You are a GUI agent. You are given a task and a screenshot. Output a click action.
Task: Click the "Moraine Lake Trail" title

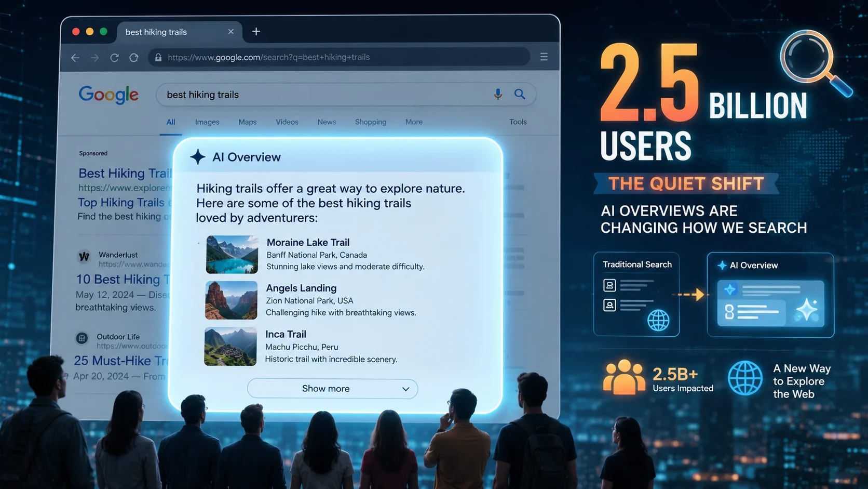(308, 243)
